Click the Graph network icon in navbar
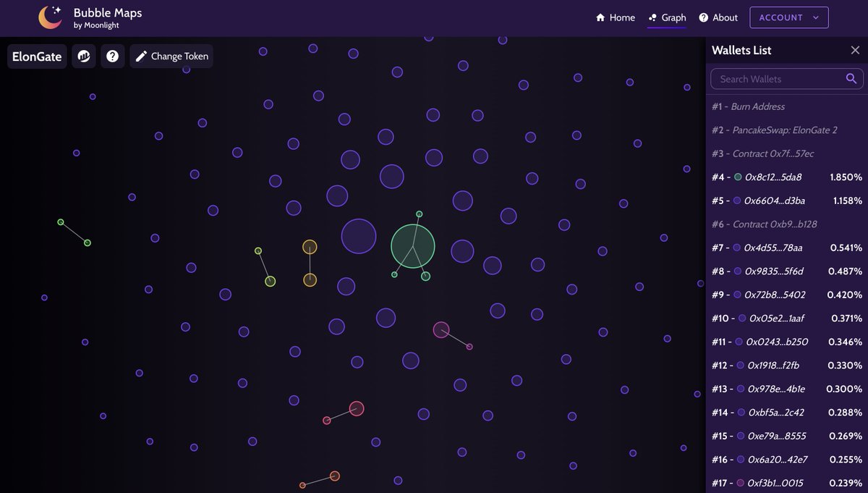The width and height of the screenshot is (868, 493). click(655, 17)
